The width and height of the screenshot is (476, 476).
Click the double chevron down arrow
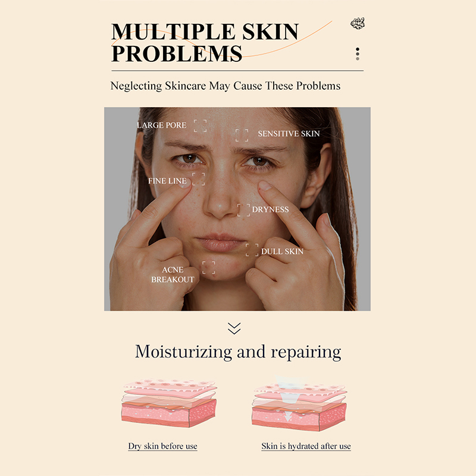point(234,328)
